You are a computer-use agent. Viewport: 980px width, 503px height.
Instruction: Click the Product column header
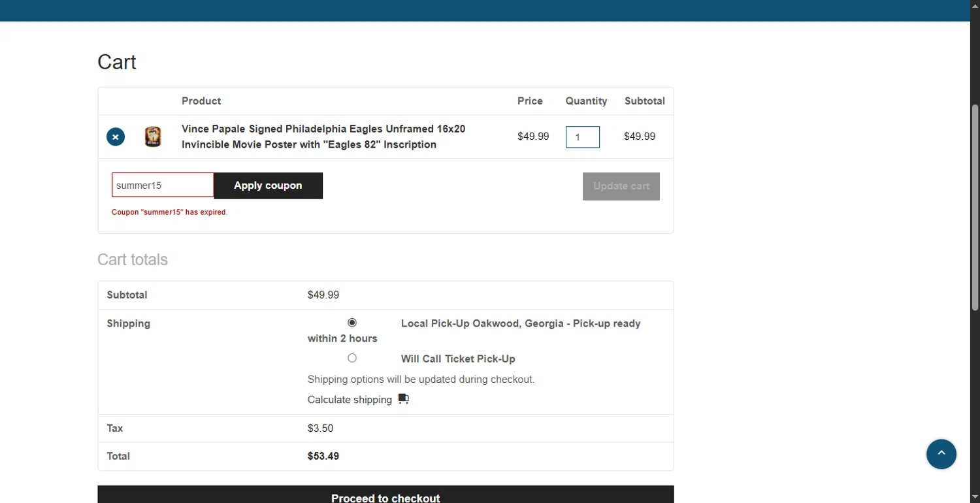click(x=201, y=101)
